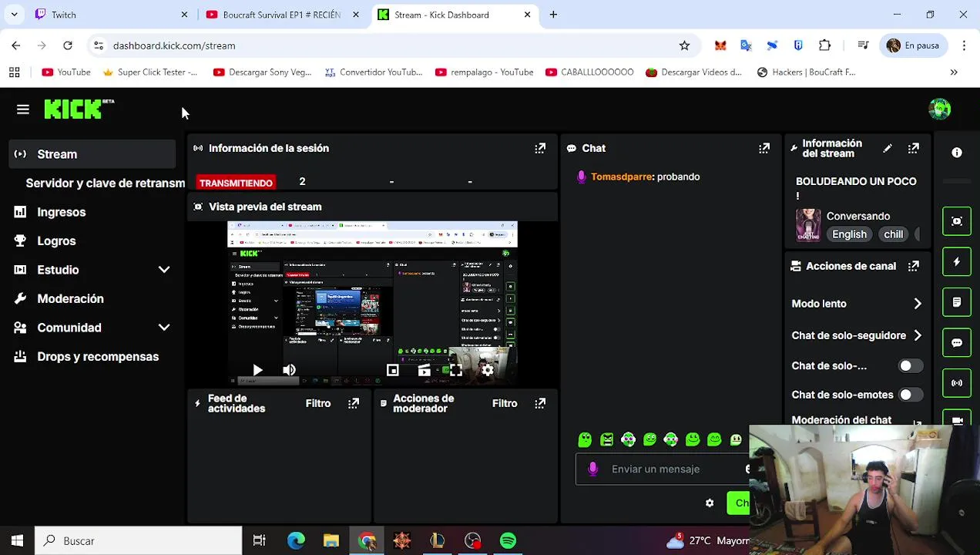The height and width of the screenshot is (555, 980).
Task: Open the Windows Start menu
Action: point(17,540)
